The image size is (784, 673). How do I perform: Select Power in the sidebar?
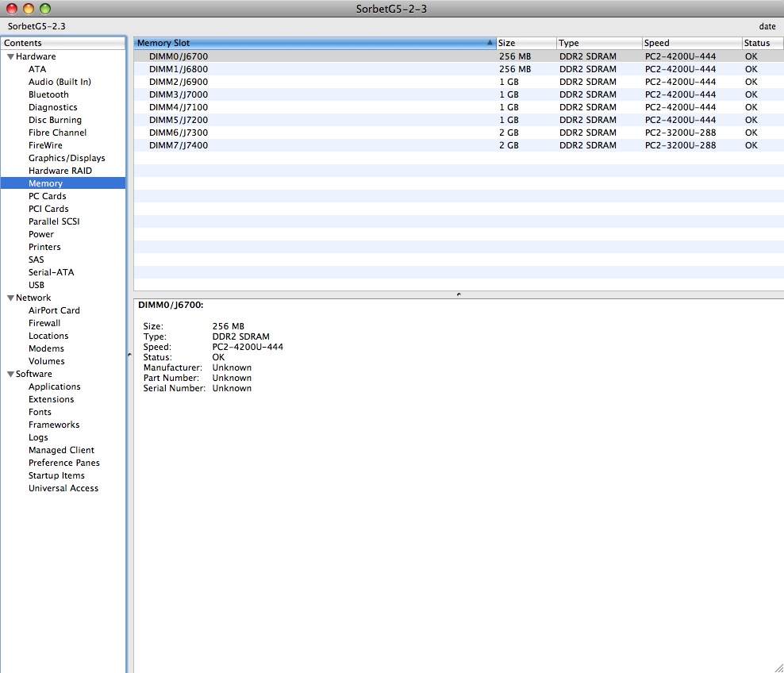point(41,234)
